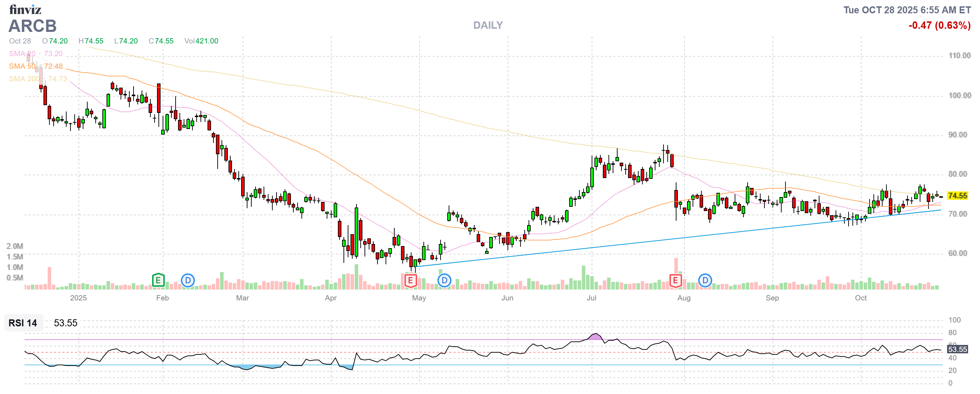Viewport: 980px width, 394px height.
Task: Click the dividend marker in August
Action: (705, 281)
